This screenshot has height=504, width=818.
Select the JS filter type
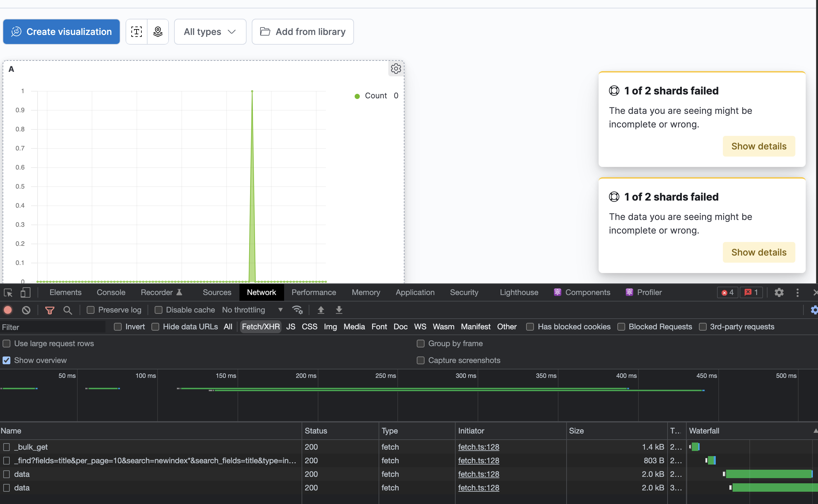[290, 327]
